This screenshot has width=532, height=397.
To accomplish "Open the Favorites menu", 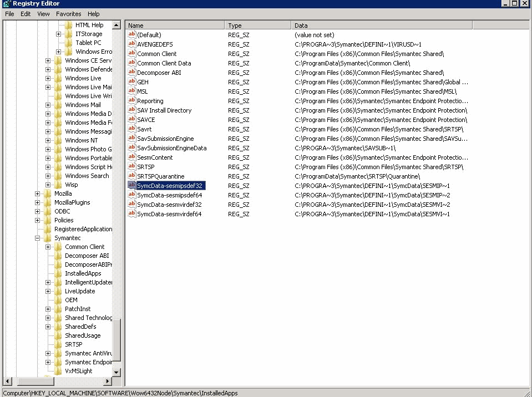I will (x=69, y=14).
